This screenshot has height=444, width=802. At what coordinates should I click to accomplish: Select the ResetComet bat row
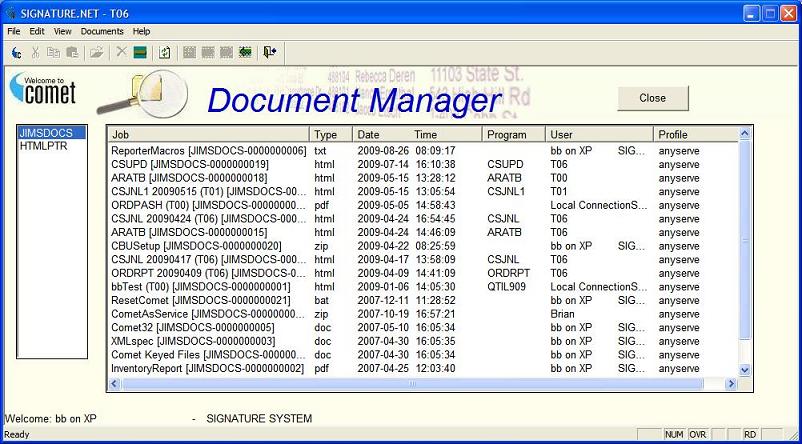(x=423, y=300)
